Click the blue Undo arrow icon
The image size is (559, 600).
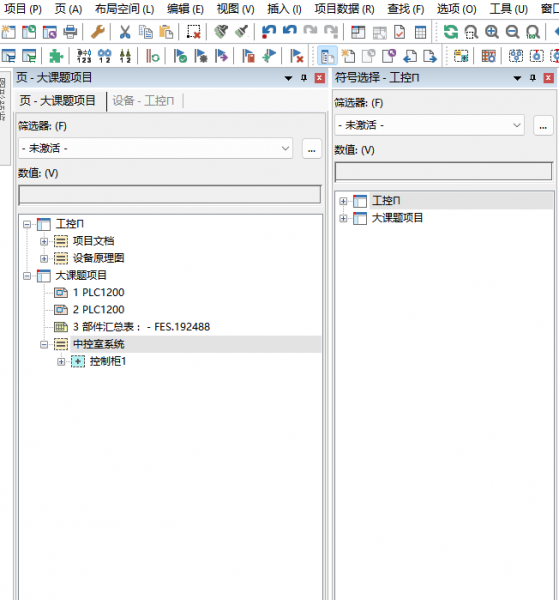pos(290,31)
